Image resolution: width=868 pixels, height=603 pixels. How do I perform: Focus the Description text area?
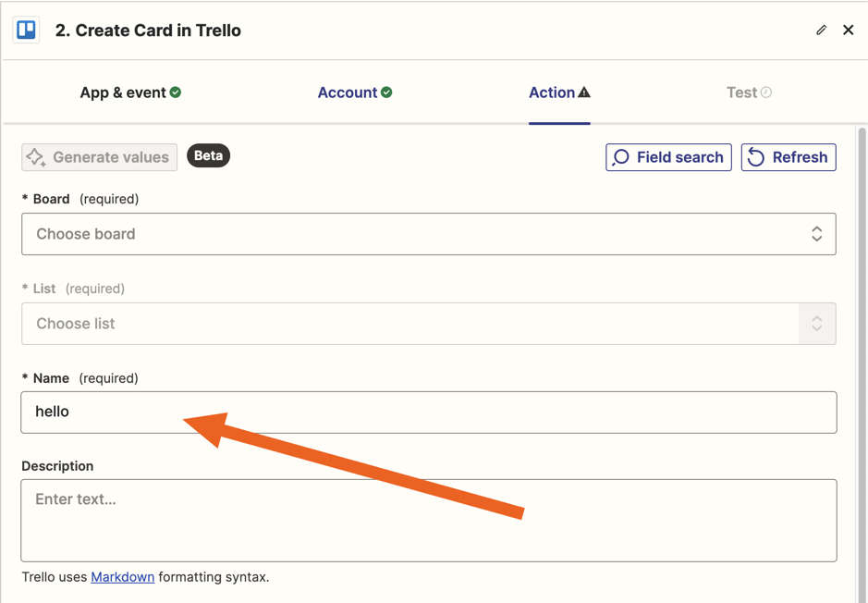click(429, 521)
